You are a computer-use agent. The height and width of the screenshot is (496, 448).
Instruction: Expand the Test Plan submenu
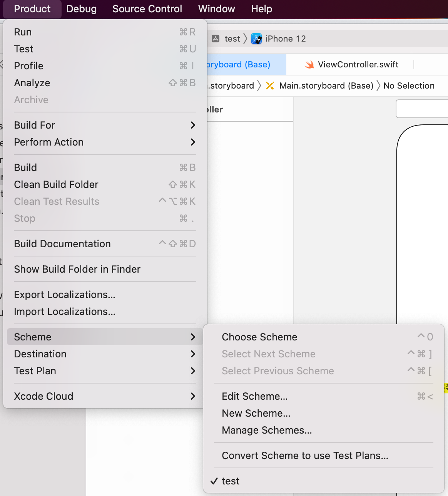(x=105, y=371)
